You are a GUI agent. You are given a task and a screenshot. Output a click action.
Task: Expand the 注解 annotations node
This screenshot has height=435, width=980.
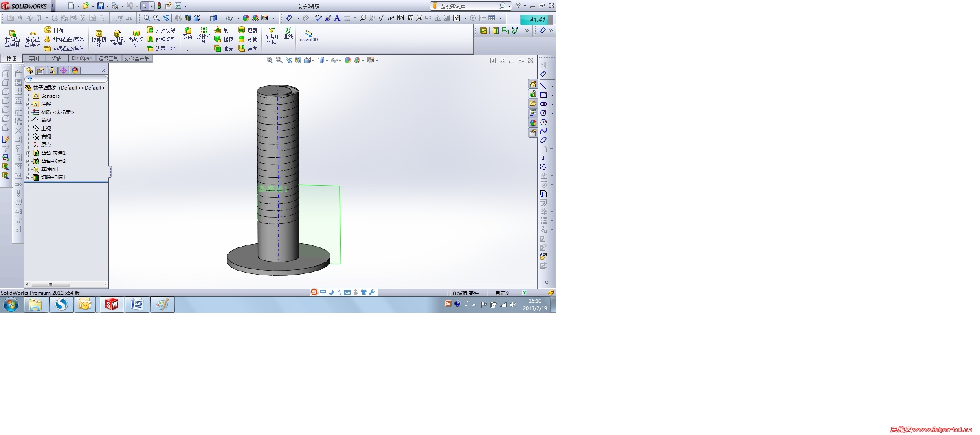click(29, 104)
